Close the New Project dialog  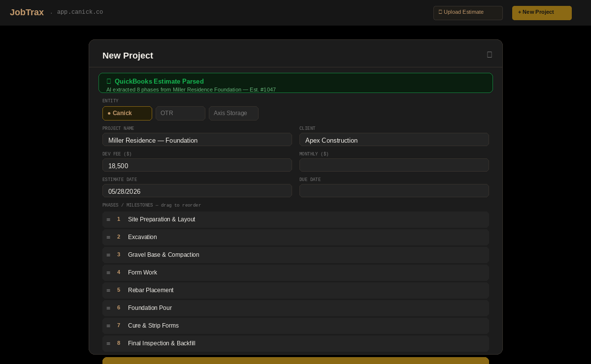(490, 55)
